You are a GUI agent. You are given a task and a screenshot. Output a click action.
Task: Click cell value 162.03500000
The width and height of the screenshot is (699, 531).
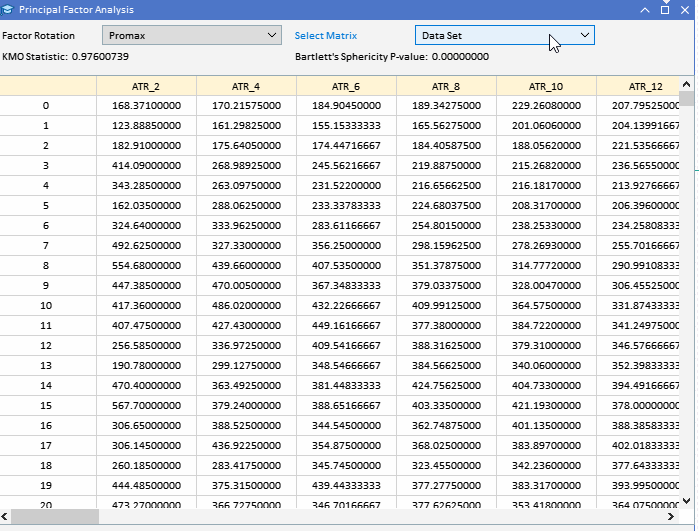coord(146,206)
